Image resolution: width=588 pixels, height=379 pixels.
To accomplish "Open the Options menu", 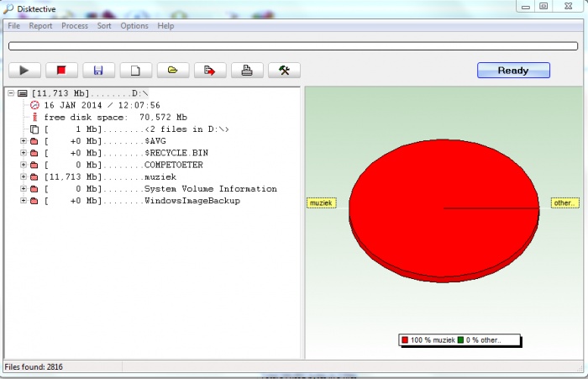I will coord(134,26).
